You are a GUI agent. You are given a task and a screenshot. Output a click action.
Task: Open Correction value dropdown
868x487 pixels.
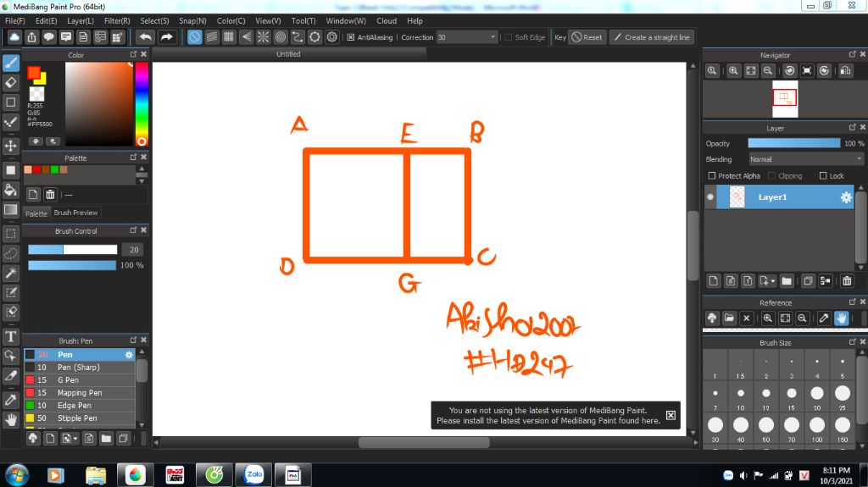coord(492,37)
